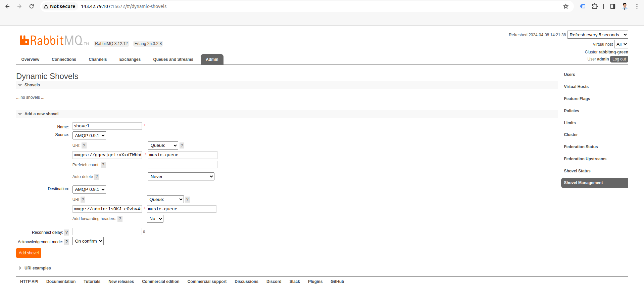Open the Refresh every 5 seconds dropdown
The height and width of the screenshot is (294, 644).
(597, 35)
